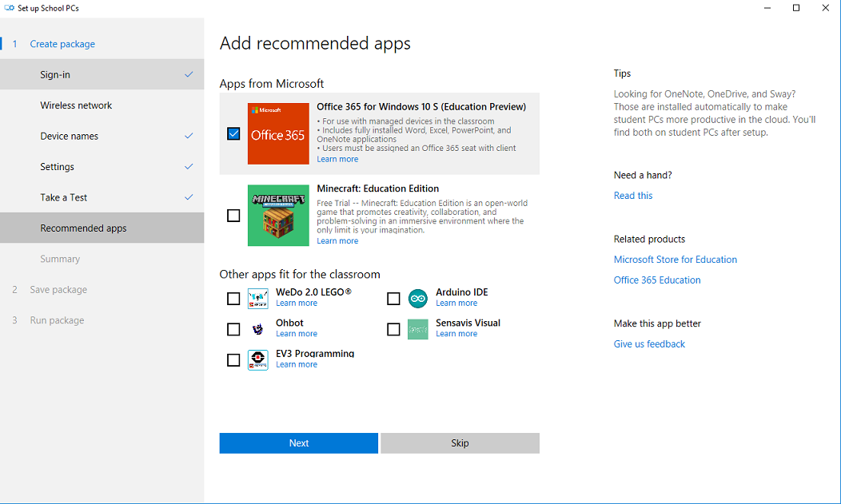The height and width of the screenshot is (504, 841).
Task: Click the Arduino IDE app icon
Action: [x=418, y=299]
